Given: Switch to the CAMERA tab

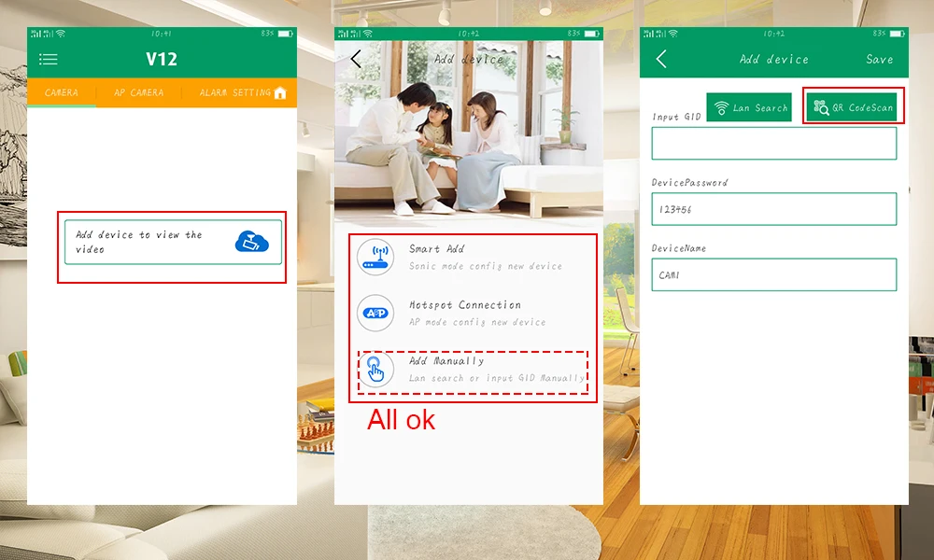Looking at the screenshot, I should (x=62, y=92).
